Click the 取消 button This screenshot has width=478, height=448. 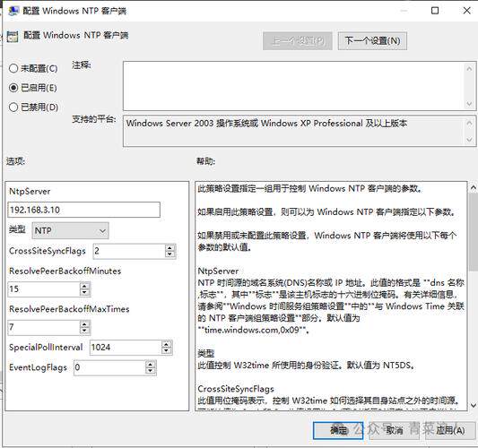pos(395,430)
